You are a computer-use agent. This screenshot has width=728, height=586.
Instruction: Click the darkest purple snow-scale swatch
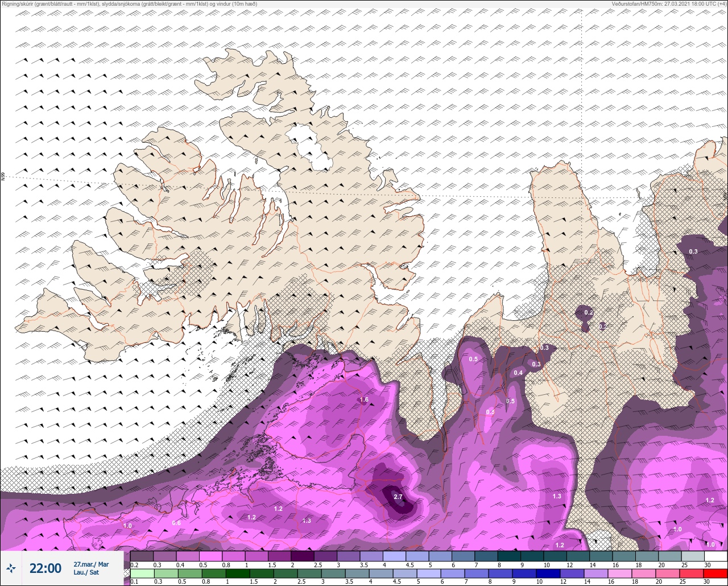[x=302, y=556]
